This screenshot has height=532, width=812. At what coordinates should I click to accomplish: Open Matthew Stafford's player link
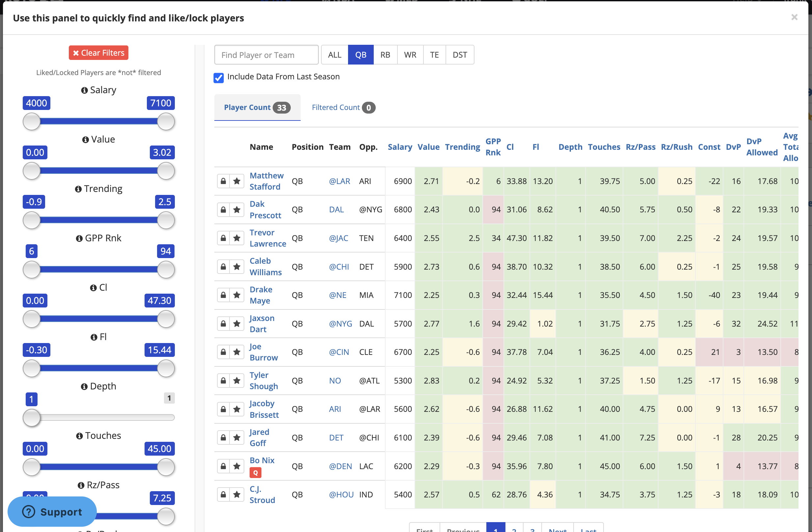266,181
